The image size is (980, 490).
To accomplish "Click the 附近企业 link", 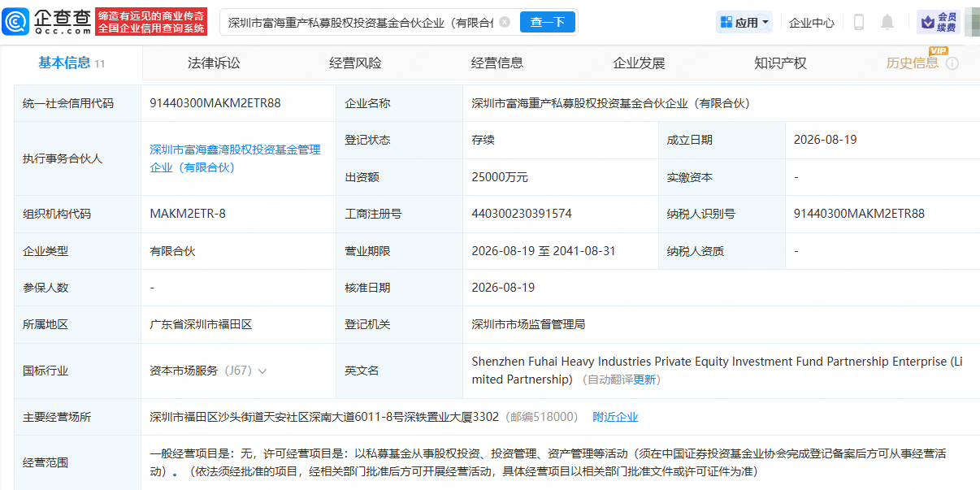I will pos(615,417).
